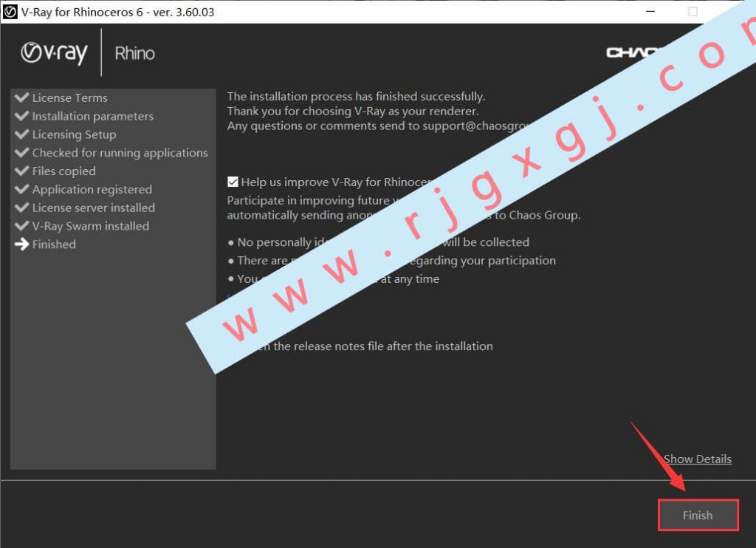The width and height of the screenshot is (756, 548).
Task: Select License server installed step
Action: 94,208
